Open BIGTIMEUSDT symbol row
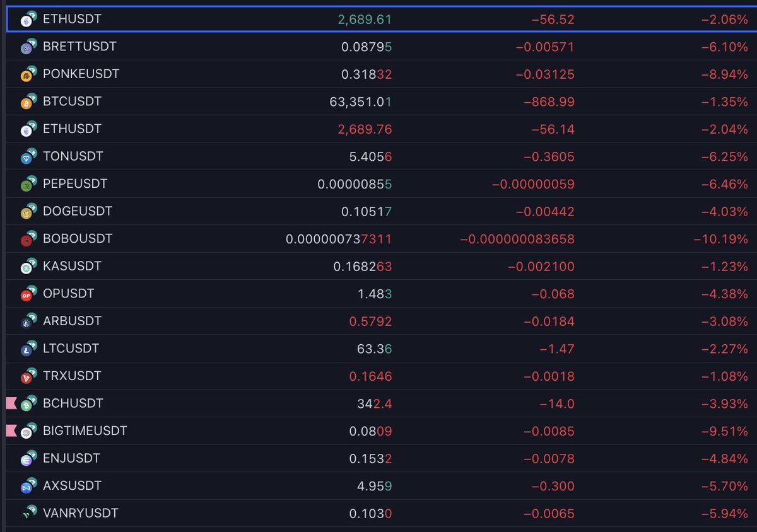The width and height of the screenshot is (757, 532). [x=381, y=431]
